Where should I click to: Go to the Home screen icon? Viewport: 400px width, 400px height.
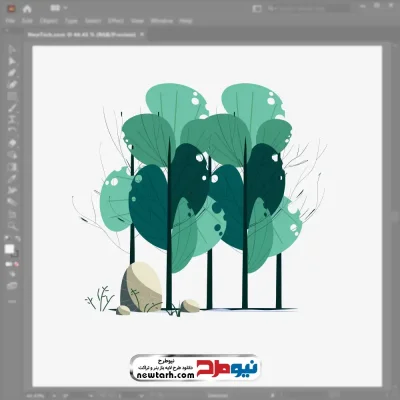27,9
